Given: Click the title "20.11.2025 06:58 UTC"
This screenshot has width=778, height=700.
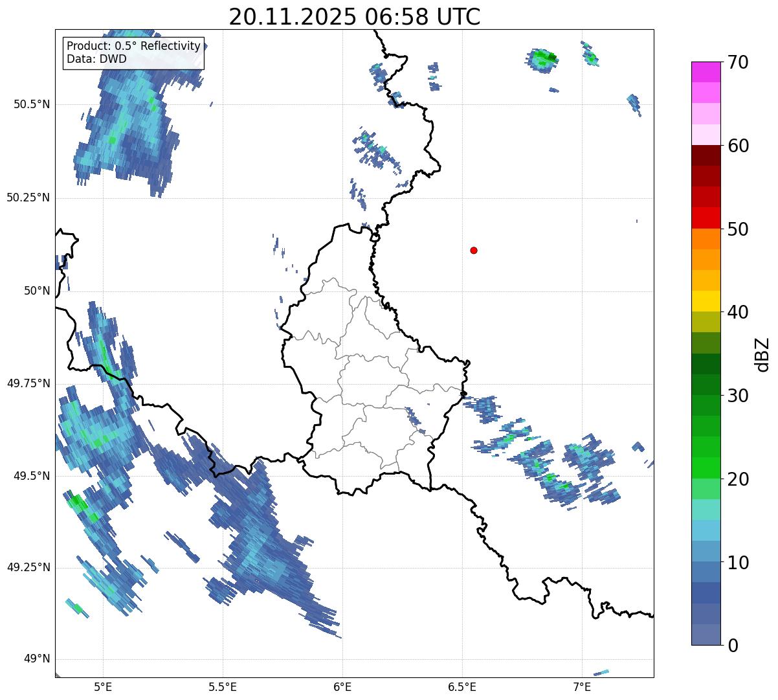Looking at the screenshot, I should [355, 17].
